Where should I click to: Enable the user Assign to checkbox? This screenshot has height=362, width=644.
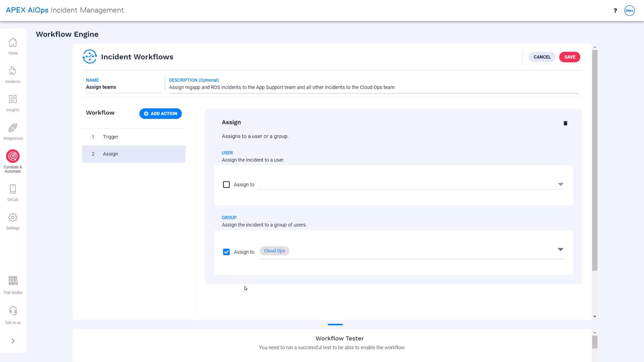coord(226,185)
